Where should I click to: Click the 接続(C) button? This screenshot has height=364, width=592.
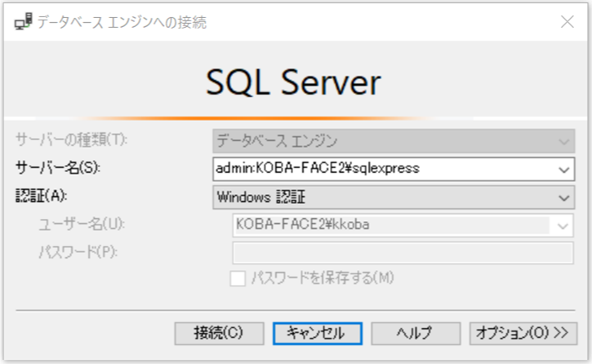click(219, 333)
